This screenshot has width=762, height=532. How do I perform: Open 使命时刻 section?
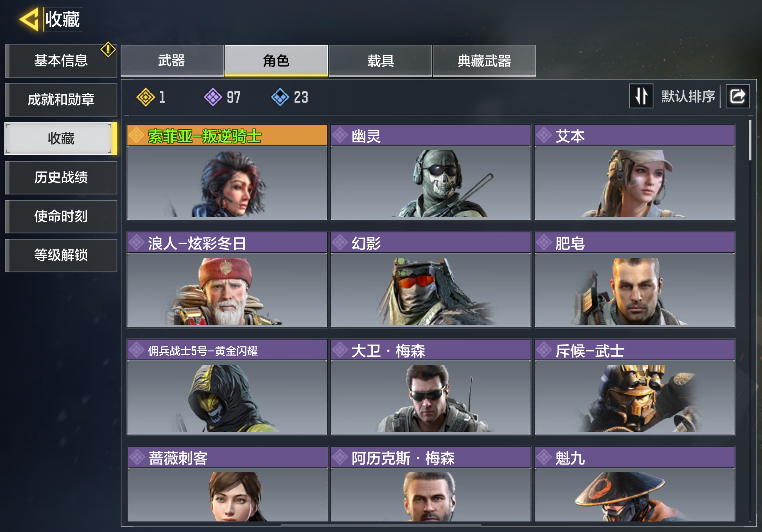[x=61, y=216]
